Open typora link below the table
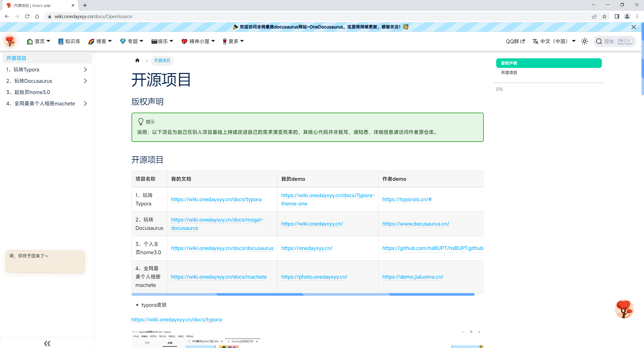Viewport: 644px width, 348px height. [x=176, y=320]
